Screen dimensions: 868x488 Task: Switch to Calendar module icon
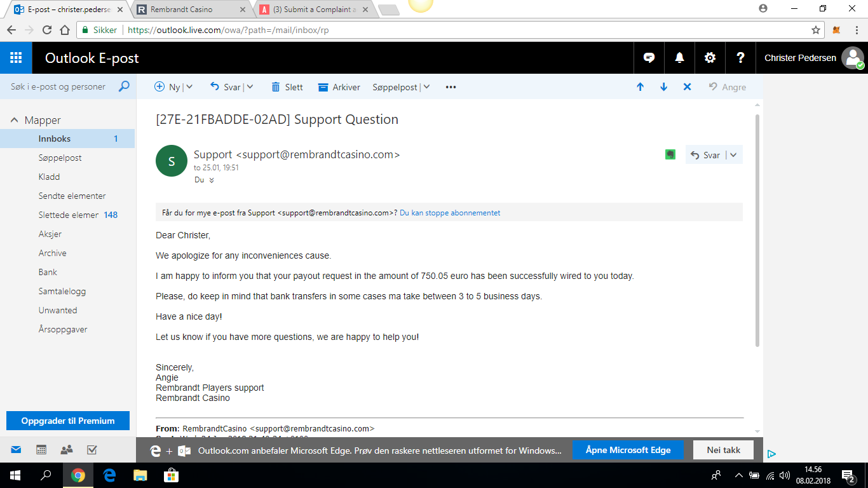pos(41,449)
